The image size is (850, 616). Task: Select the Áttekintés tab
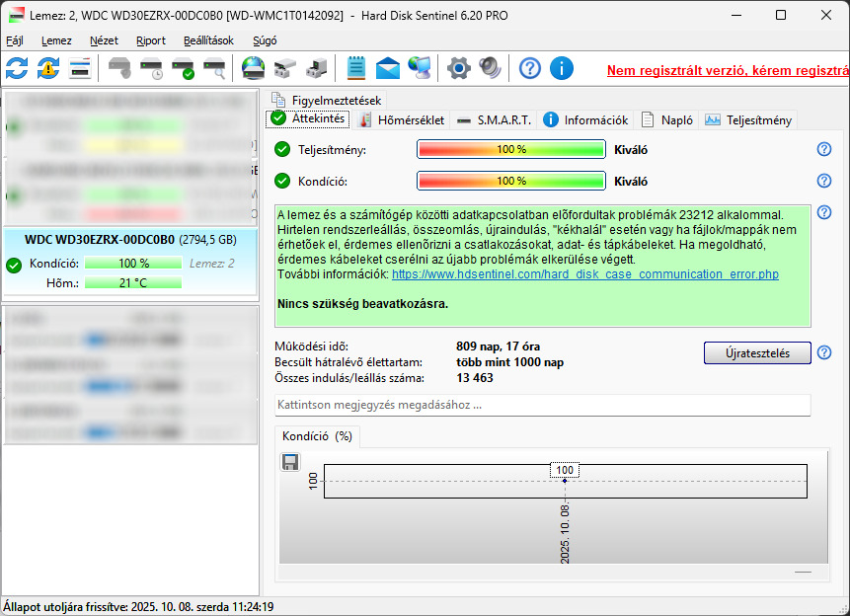308,118
